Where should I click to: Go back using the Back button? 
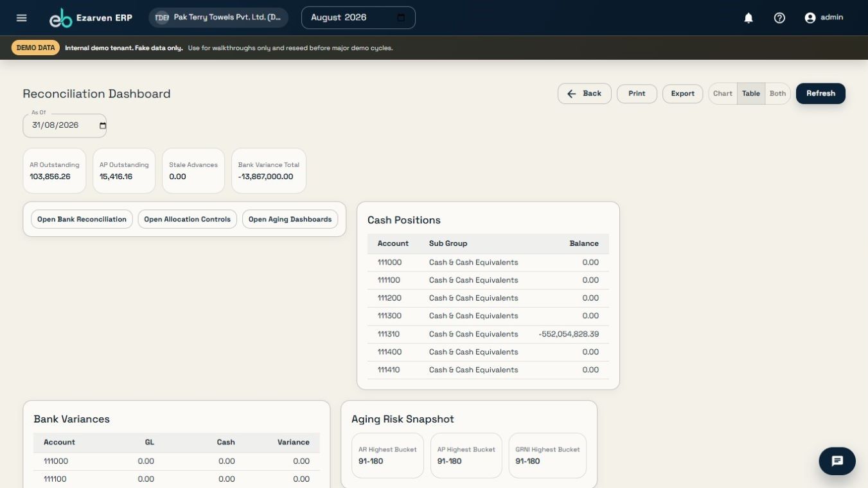pos(584,94)
